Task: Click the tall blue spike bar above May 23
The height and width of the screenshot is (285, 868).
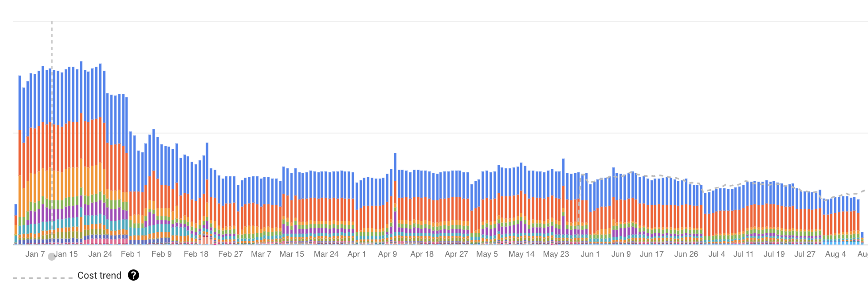Action: (563, 172)
